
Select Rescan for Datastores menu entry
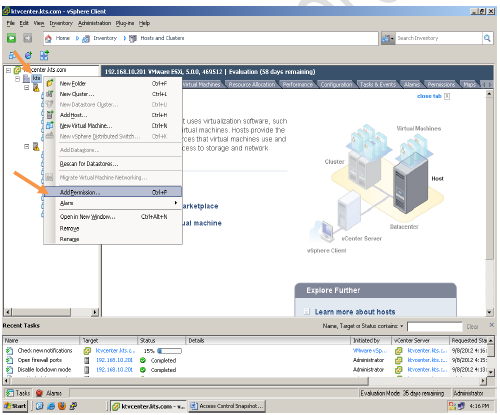pyautogui.click(x=113, y=164)
